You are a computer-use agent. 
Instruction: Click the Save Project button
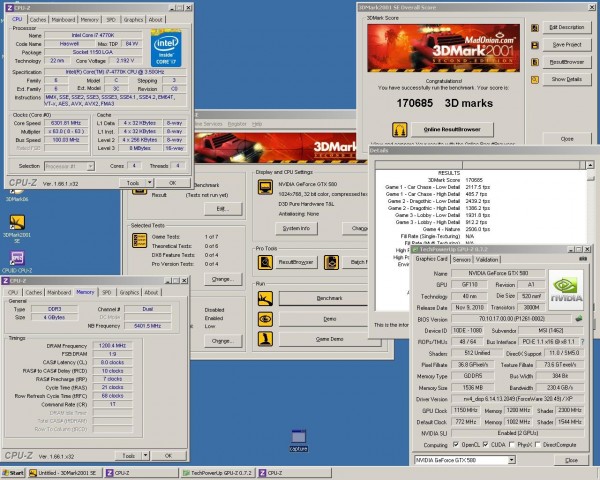[567, 45]
